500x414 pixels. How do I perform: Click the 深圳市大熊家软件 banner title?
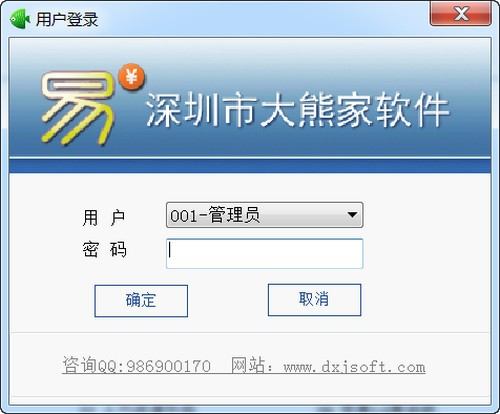pyautogui.click(x=297, y=110)
